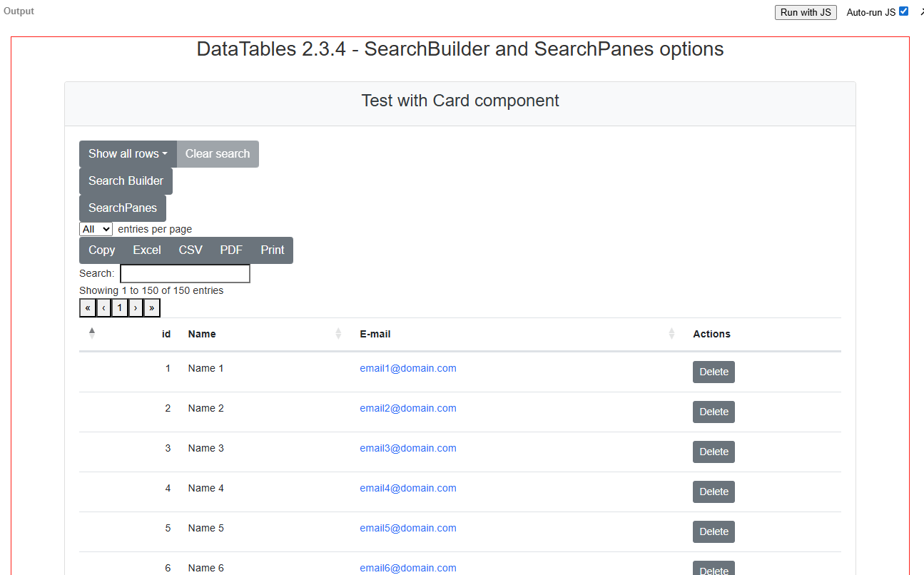This screenshot has height=575, width=924.
Task: Sort by the first column arrow icon
Action: click(x=92, y=334)
